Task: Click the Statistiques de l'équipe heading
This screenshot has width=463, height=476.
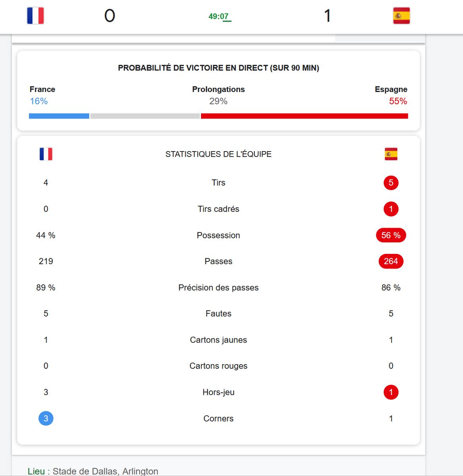Action: tap(218, 154)
